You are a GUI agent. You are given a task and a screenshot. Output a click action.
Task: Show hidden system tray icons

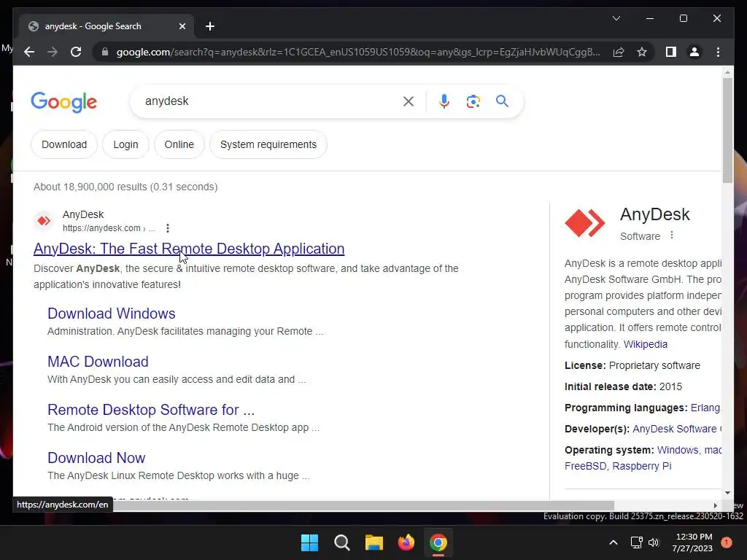coord(614,542)
